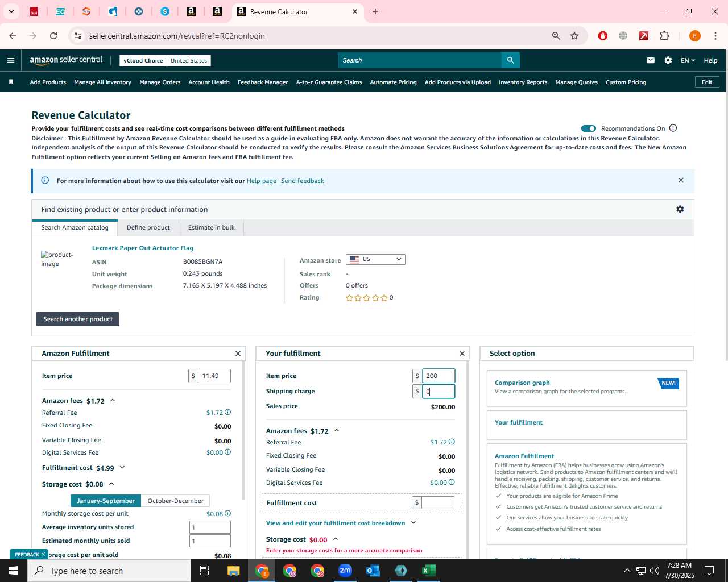
Task: Open the tab search dropdown in Chrome
Action: (x=11, y=11)
